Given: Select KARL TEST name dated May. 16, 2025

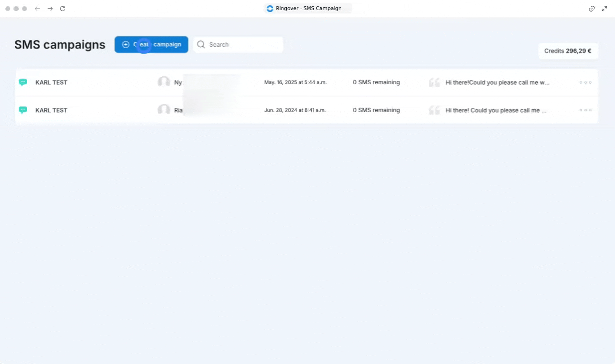Looking at the screenshot, I should (52, 82).
